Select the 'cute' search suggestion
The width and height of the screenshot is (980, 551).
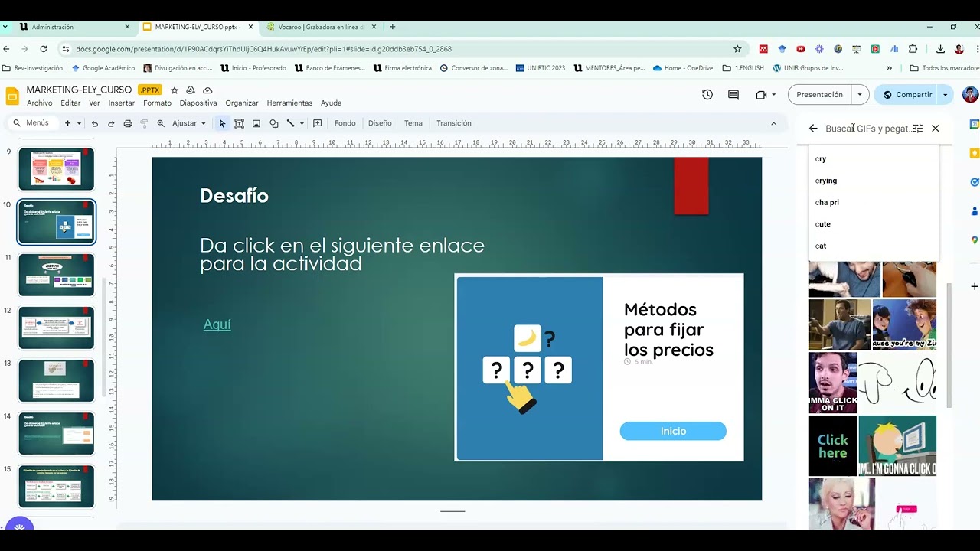(874, 224)
